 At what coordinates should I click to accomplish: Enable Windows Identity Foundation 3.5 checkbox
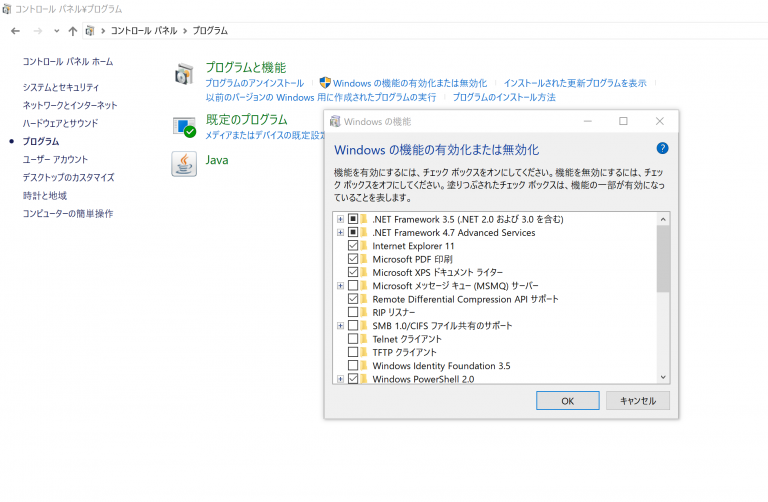(x=353, y=365)
